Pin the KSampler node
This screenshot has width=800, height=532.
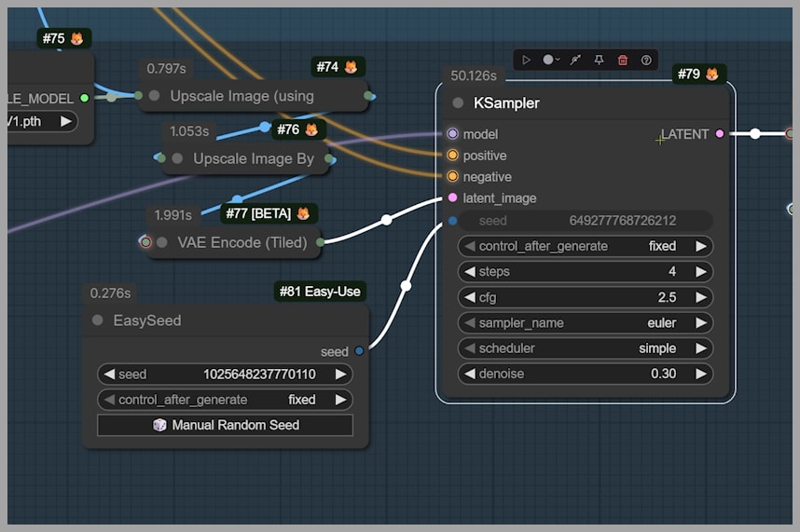click(599, 60)
